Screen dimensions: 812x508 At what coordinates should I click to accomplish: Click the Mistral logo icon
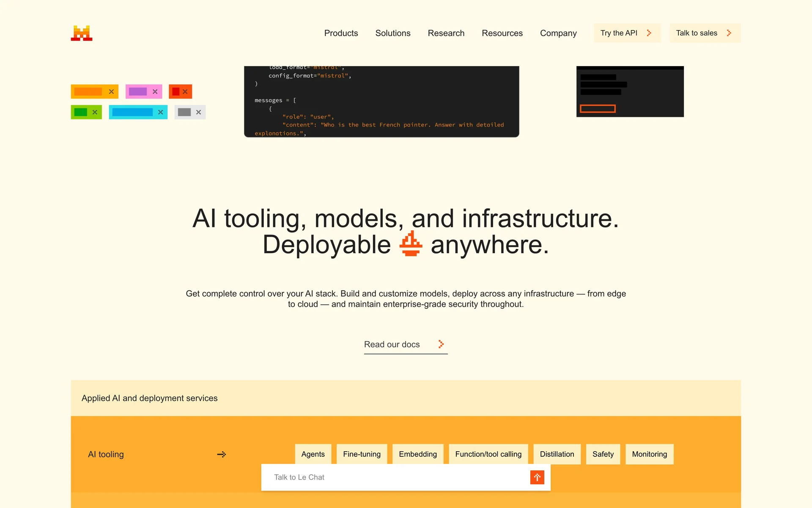(x=82, y=33)
